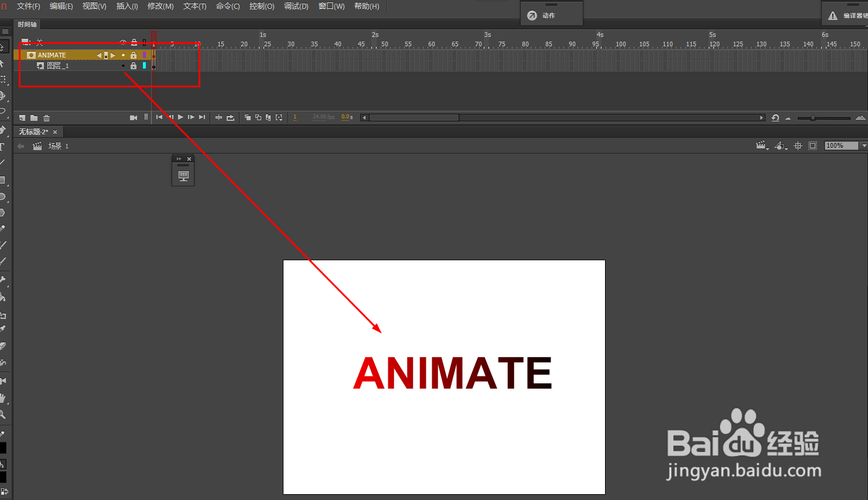Open the 修改(M) menu

[160, 6]
